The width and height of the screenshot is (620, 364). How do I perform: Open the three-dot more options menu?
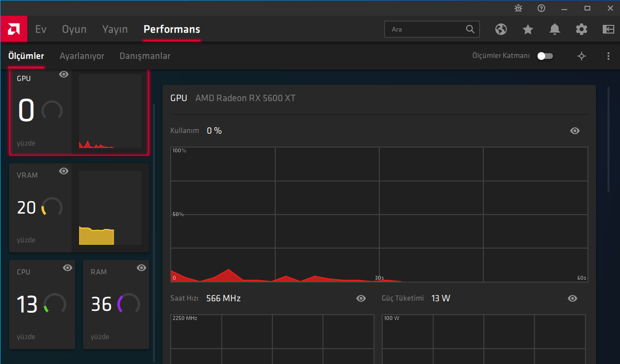click(608, 56)
